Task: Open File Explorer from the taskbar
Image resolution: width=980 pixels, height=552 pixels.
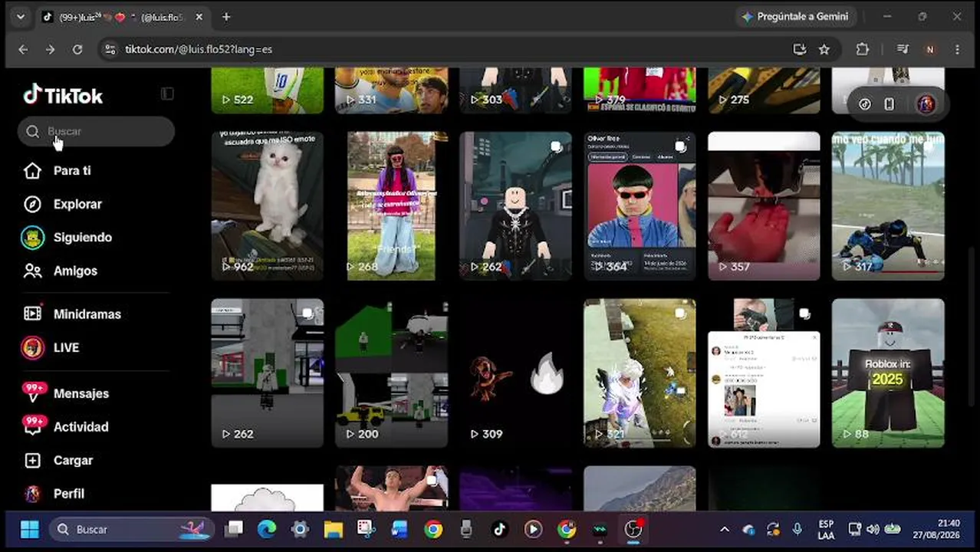Action: [x=333, y=529]
